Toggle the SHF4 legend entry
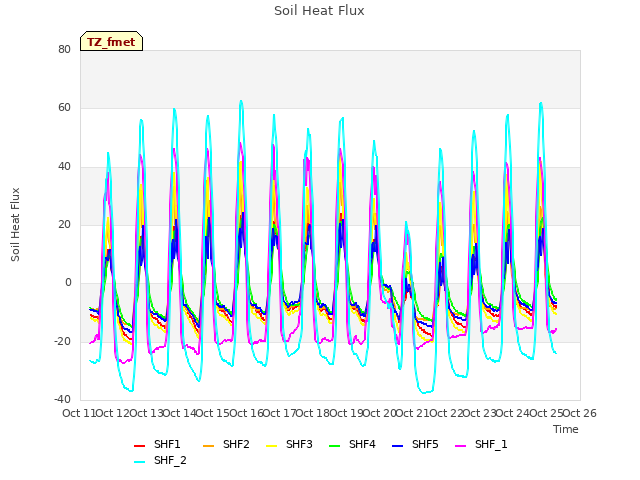Image resolution: width=640 pixels, height=480 pixels. click(x=352, y=444)
